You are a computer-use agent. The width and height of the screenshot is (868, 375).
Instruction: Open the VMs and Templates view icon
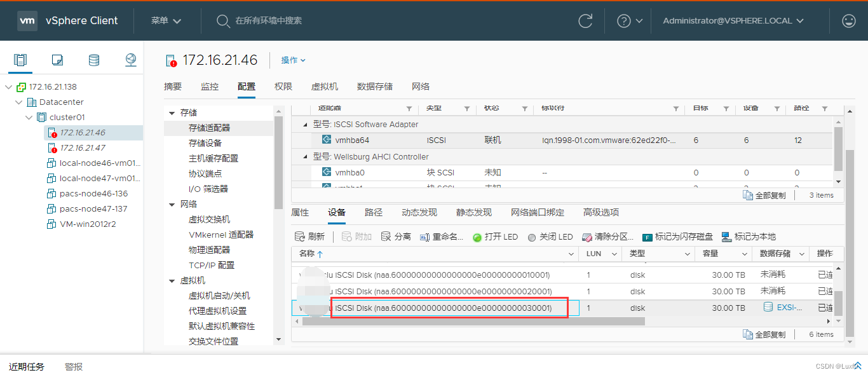tap(57, 60)
